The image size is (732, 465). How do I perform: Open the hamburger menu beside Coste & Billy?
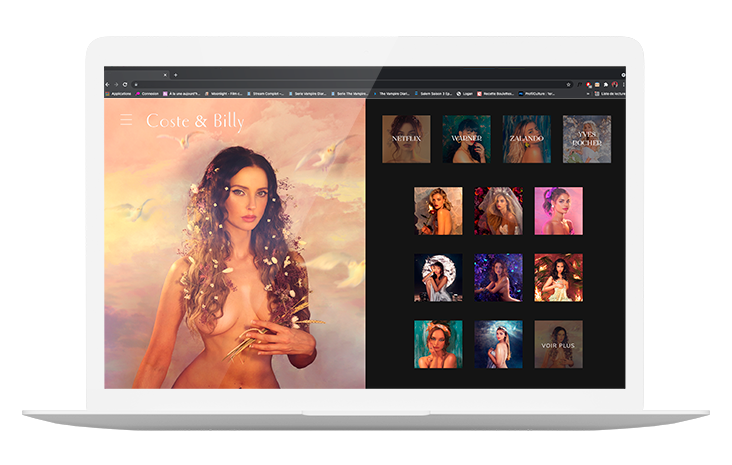(x=126, y=120)
